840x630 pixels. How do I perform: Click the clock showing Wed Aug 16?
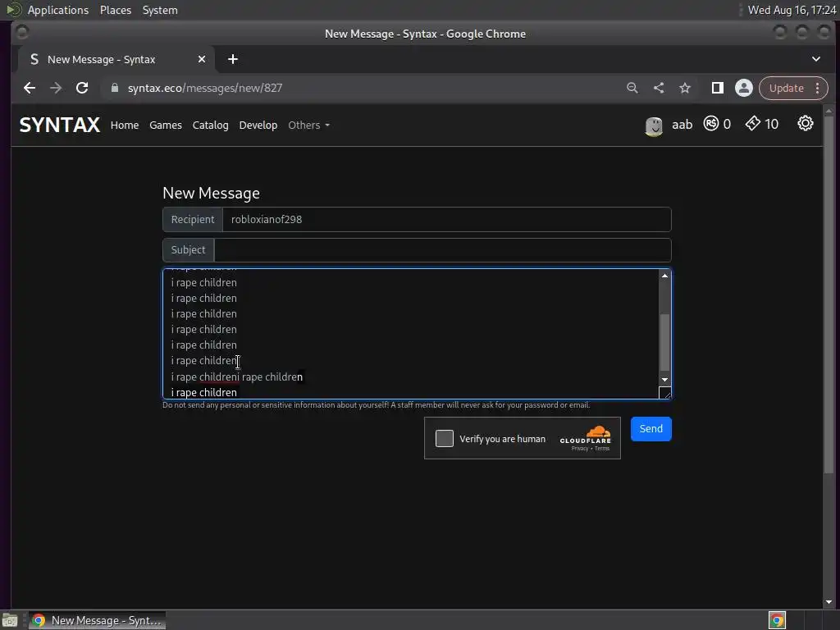point(792,10)
